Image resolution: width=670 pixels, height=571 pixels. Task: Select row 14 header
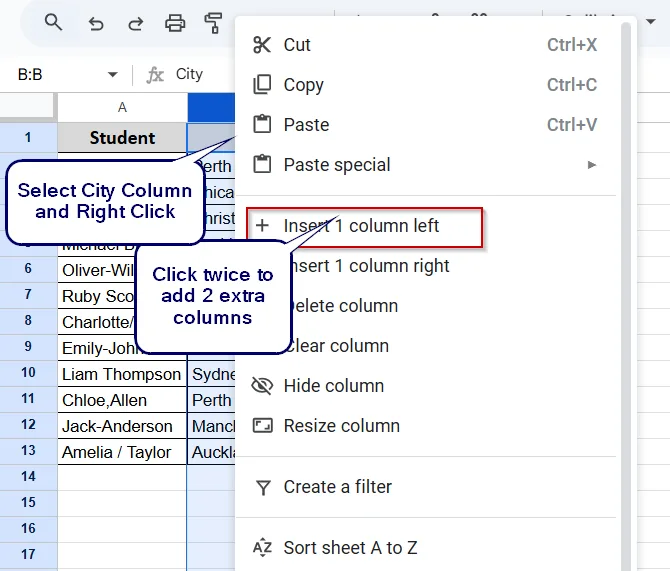28,476
